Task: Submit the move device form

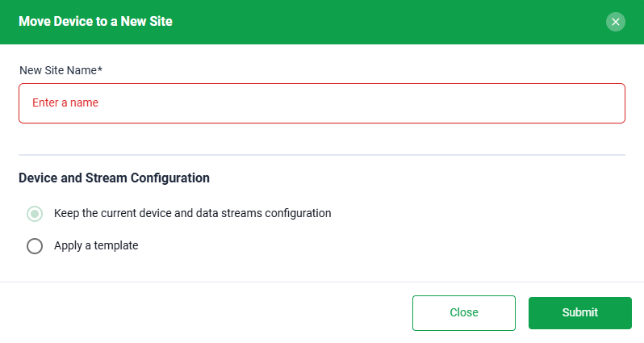Action: click(580, 312)
